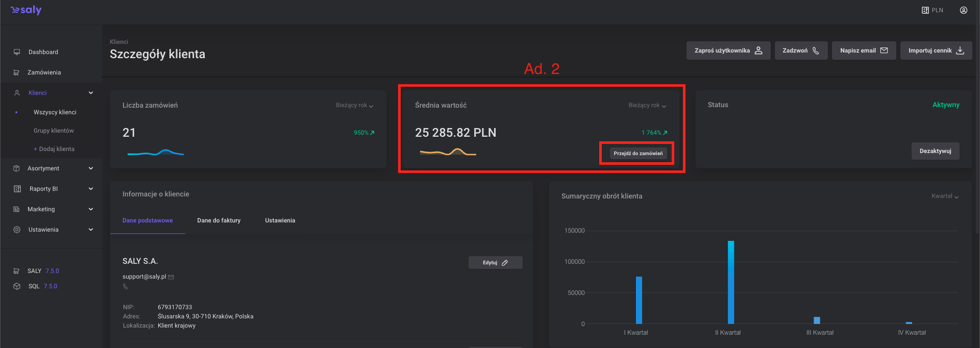Open the Kwartał period dropdown
Viewport: 980px width, 348px height.
pos(945,196)
